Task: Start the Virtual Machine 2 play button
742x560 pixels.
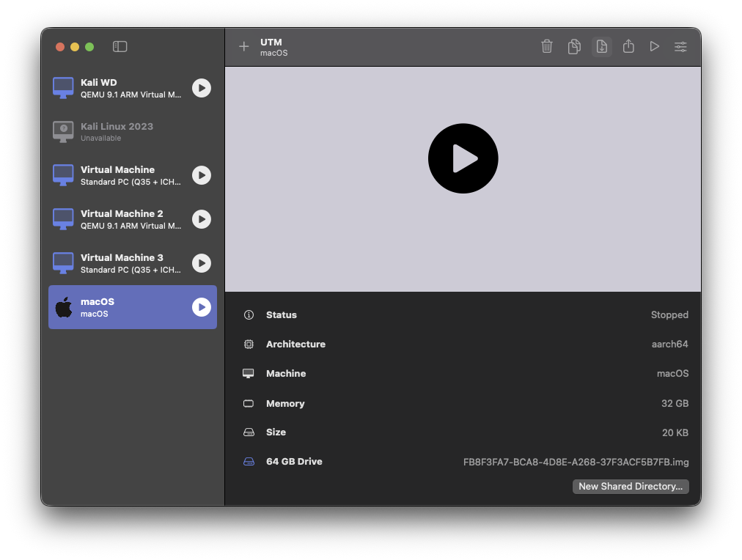Action: coord(202,219)
